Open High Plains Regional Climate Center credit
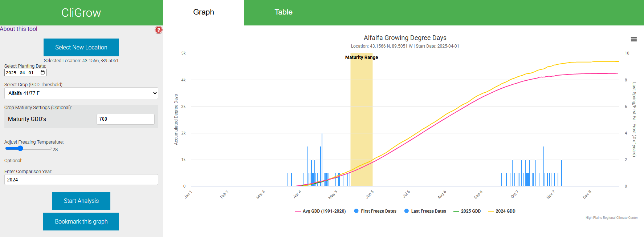The image size is (644, 237). tap(611, 218)
